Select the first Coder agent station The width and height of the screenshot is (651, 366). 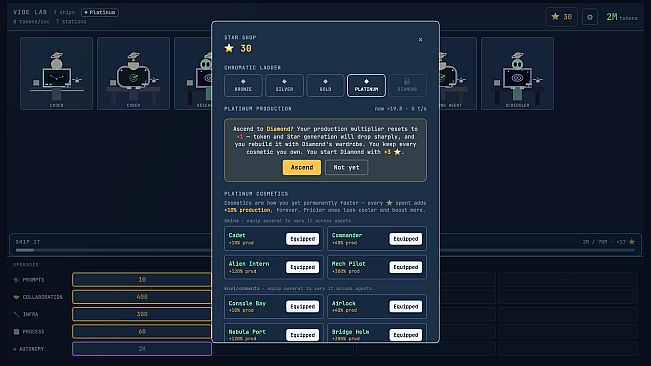(x=56, y=73)
